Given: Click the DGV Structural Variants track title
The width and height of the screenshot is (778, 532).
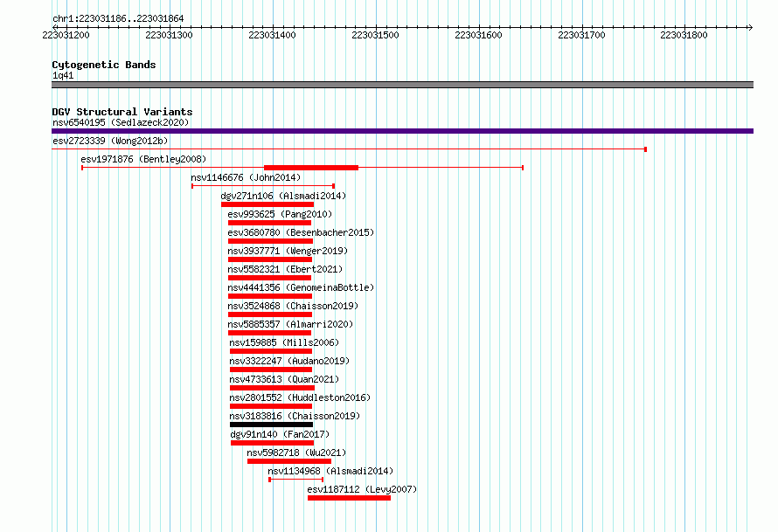Looking at the screenshot, I should [122, 112].
